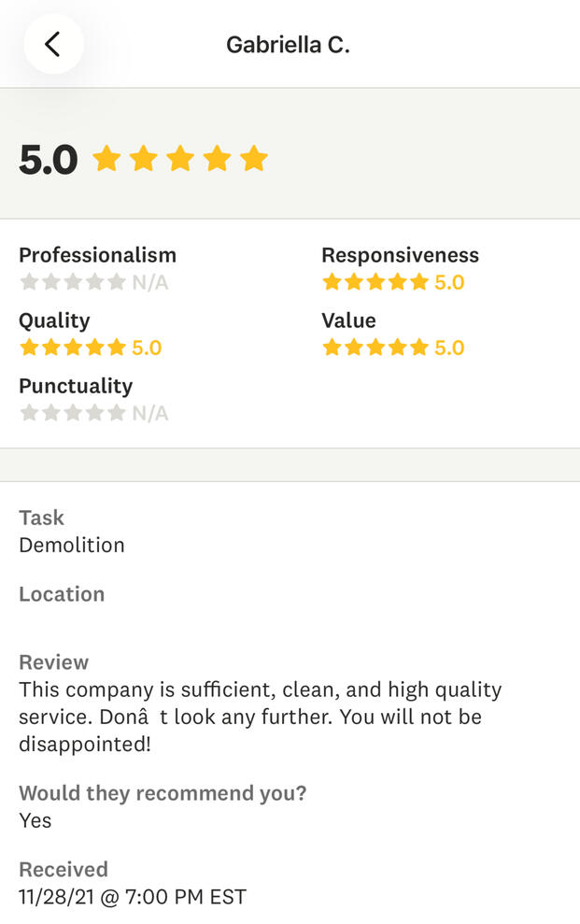Tap the Would they recommend you heading
Image resolution: width=580 pixels, height=924 pixels.
163,793
